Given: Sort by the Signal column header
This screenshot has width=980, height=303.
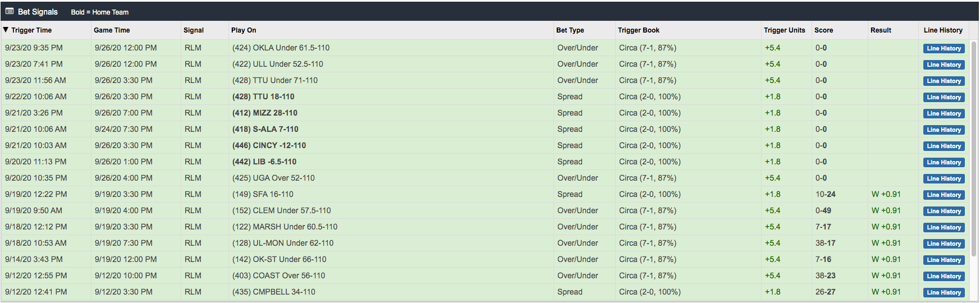Looking at the screenshot, I should pos(194,30).
